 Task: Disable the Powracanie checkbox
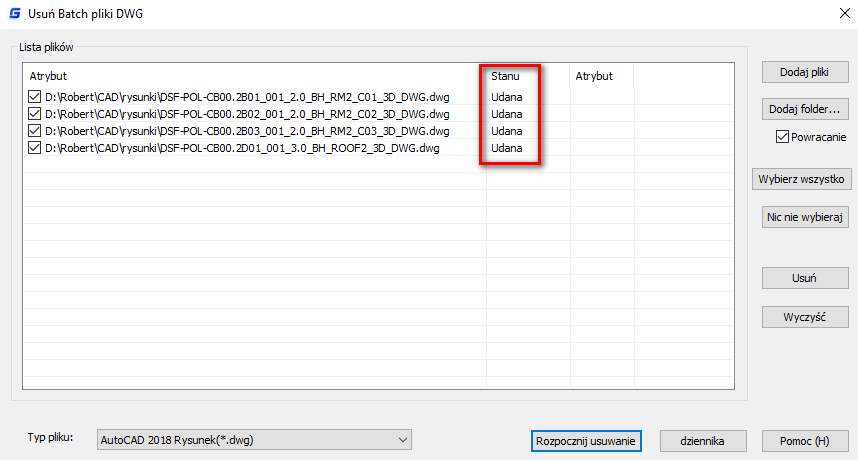point(782,137)
